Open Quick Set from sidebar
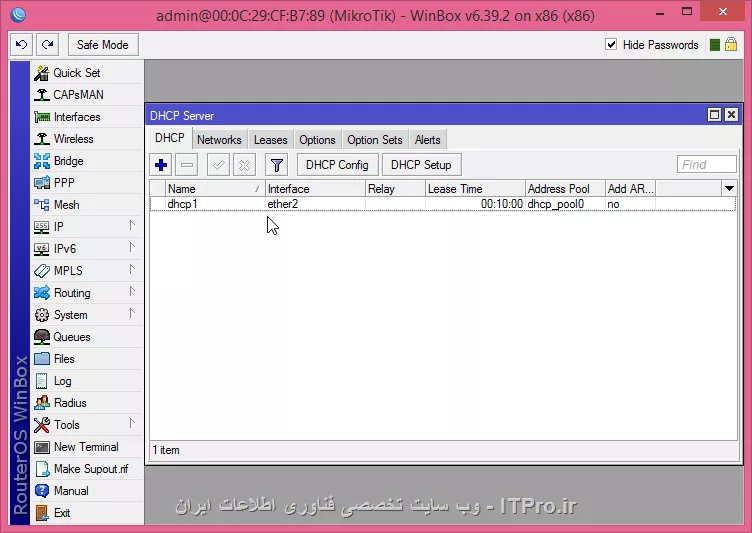The height and width of the screenshot is (533, 752). 76,73
